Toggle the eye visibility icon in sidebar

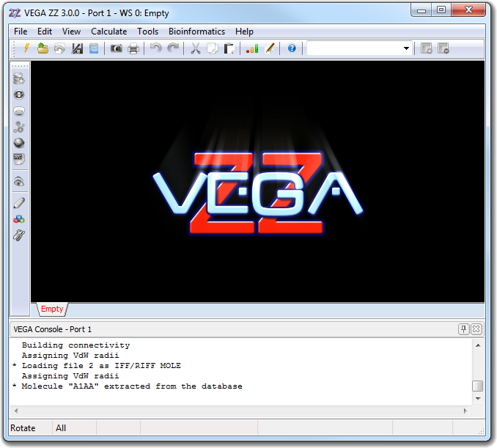pyautogui.click(x=19, y=182)
